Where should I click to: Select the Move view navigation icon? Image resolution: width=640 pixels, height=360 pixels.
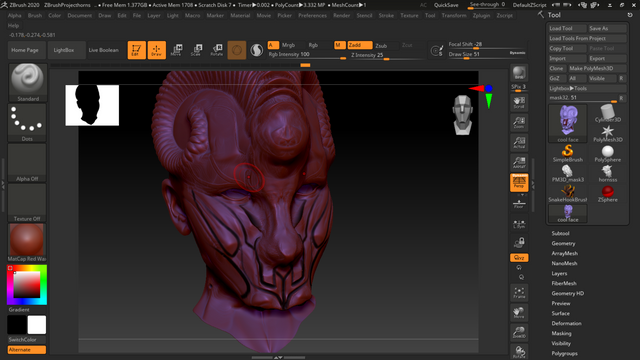(519, 312)
